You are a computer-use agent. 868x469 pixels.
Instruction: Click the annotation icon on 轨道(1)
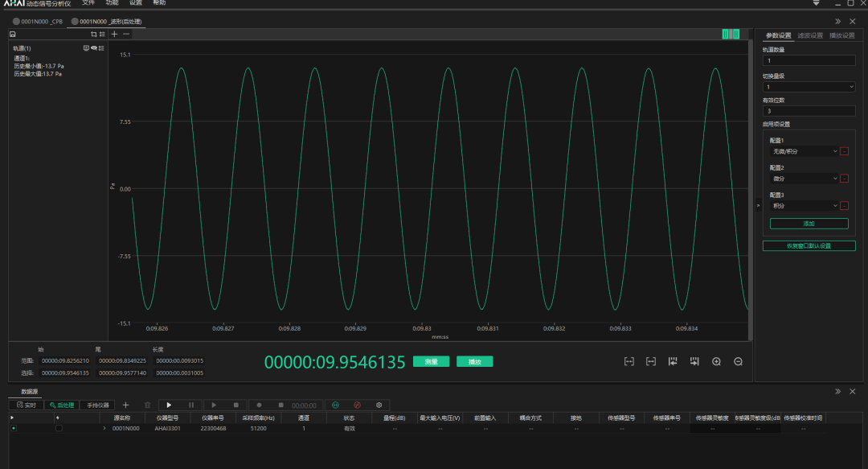pyautogui.click(x=86, y=48)
